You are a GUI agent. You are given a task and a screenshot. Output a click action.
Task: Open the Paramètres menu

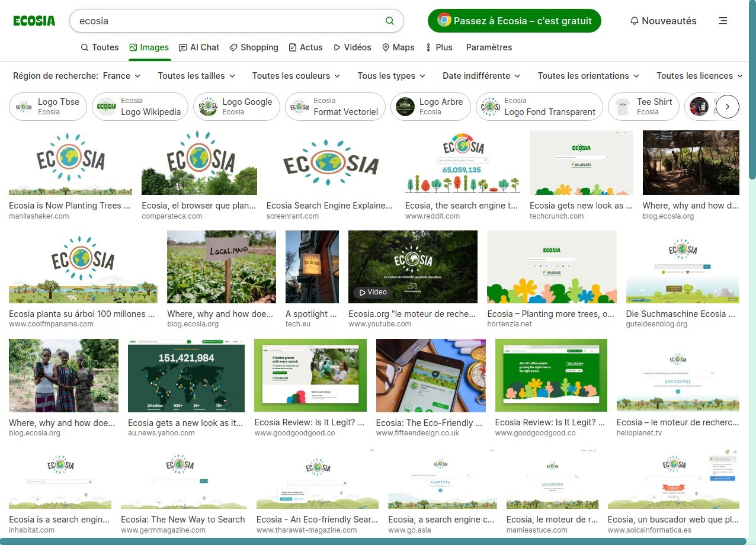point(489,47)
